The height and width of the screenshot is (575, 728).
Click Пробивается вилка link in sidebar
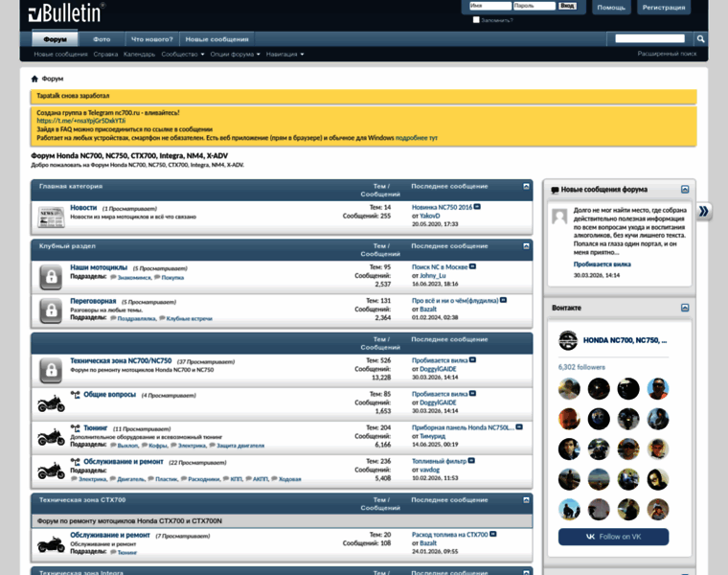(602, 264)
